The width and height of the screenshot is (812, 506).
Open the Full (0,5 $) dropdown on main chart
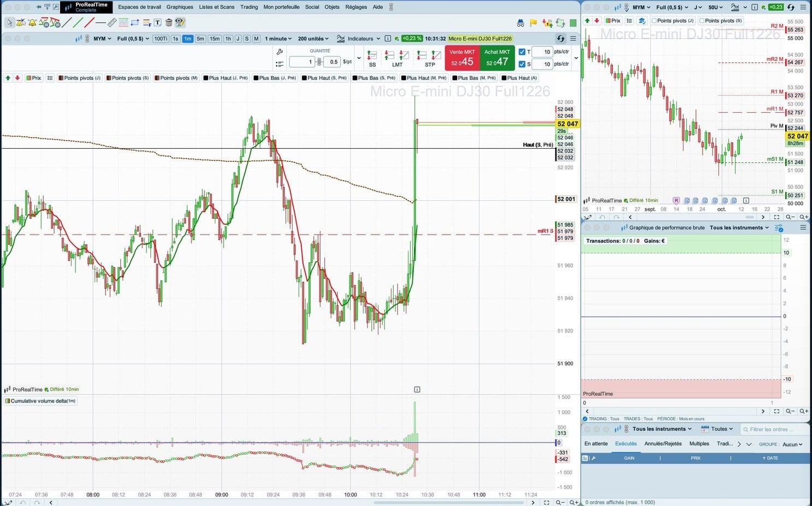133,39
